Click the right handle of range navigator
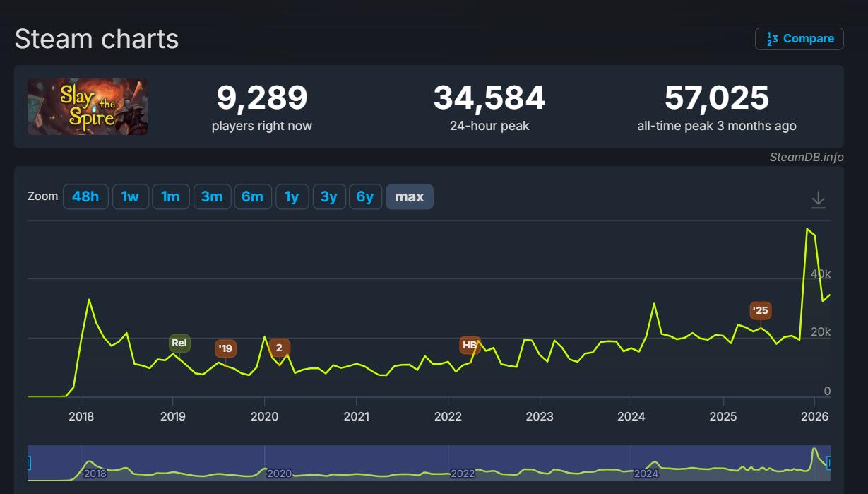This screenshot has height=494, width=868. point(829,463)
